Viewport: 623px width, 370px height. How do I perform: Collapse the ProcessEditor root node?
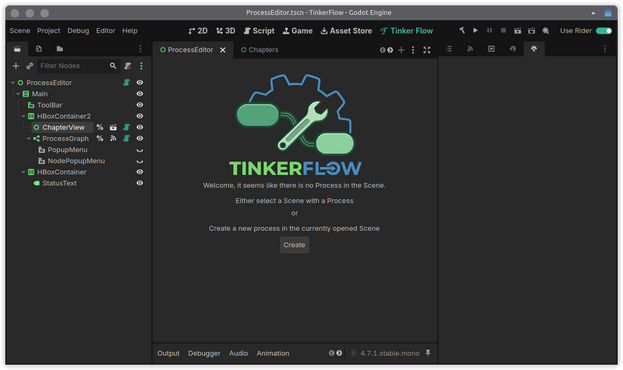(13, 82)
